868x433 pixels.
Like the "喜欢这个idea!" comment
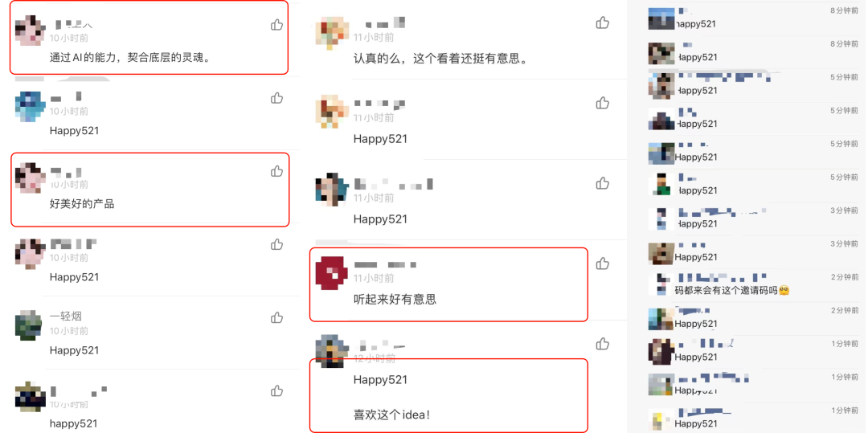[602, 344]
